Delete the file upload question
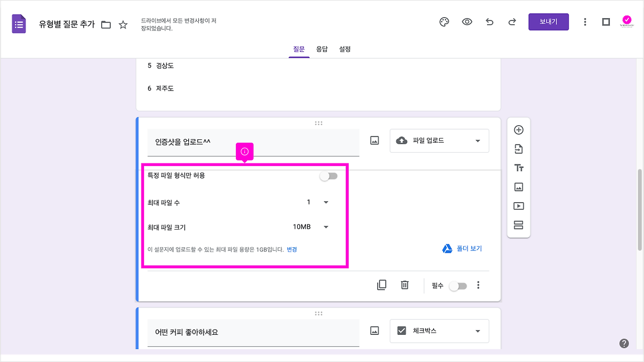Viewport: 644px width, 362px height. pos(405,285)
